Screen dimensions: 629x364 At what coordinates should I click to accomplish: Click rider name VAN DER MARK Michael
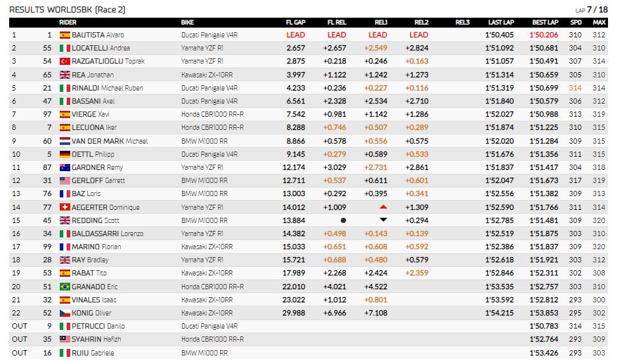(110, 141)
